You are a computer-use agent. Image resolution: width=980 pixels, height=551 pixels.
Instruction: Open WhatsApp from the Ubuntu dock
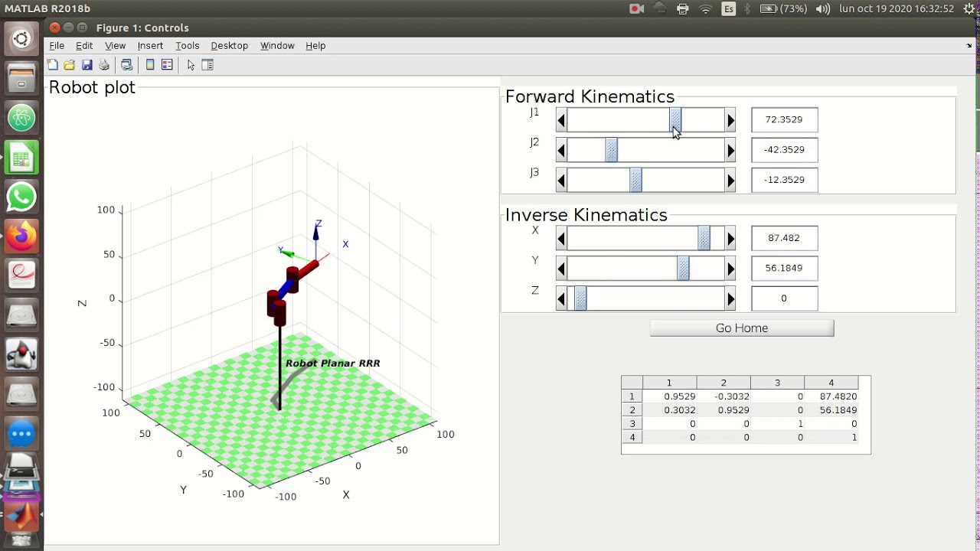(21, 197)
